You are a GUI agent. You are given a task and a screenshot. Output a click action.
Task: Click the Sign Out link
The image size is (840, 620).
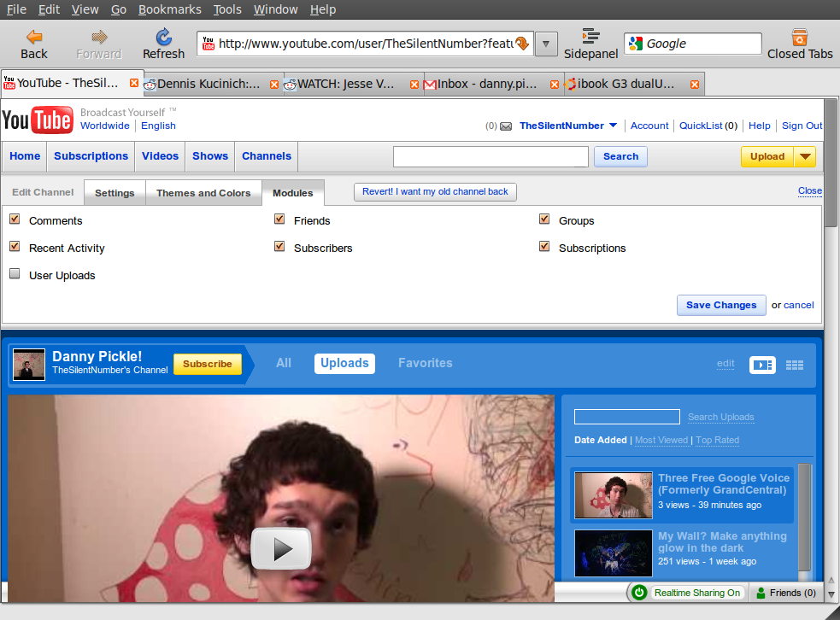click(802, 126)
